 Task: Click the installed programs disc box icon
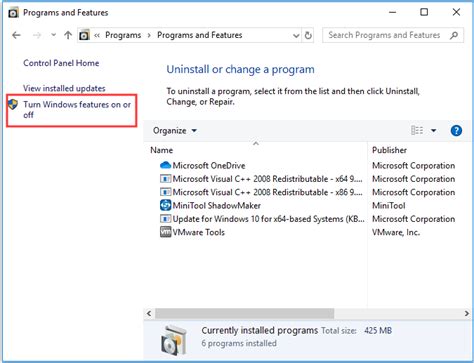click(173, 340)
